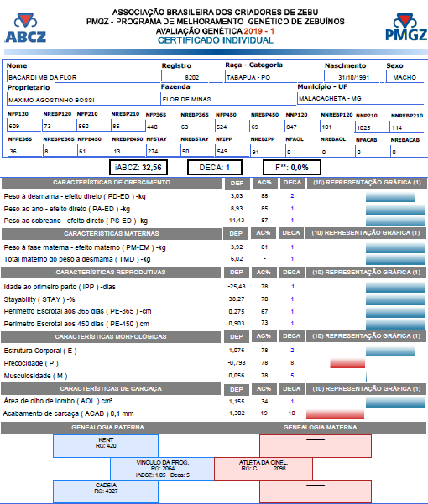Screen dimensions: 428x504
Task: Click the DECA: 1 box
Action: coord(215,167)
